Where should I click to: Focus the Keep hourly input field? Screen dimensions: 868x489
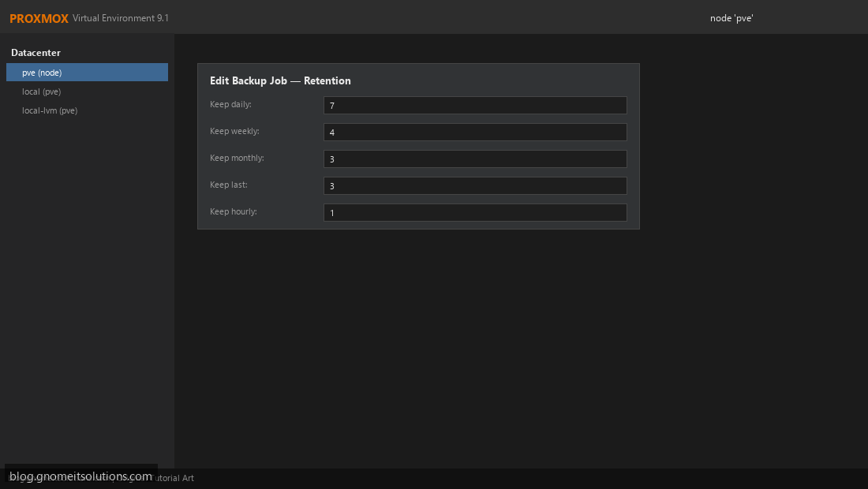pyautogui.click(x=475, y=212)
